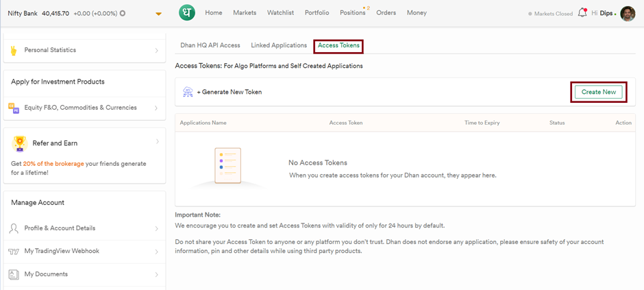Select the Access Tokens tab

(339, 45)
